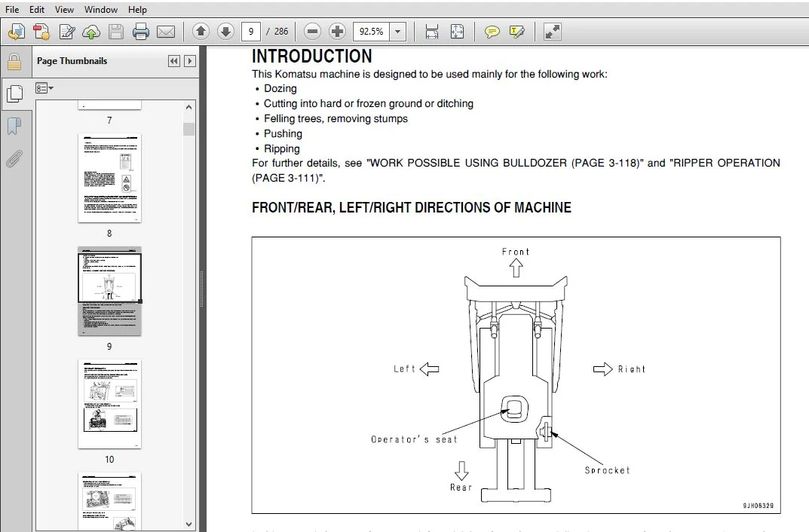The image size is (809, 532).
Task: Click the 'Felling trees, removing stumps' bullet
Action: coord(336,118)
